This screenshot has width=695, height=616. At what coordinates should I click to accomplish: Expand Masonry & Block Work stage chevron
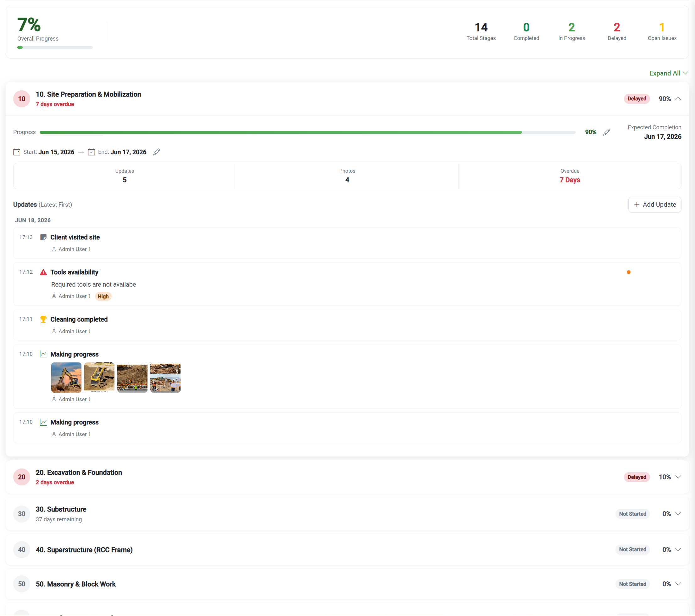click(x=678, y=584)
